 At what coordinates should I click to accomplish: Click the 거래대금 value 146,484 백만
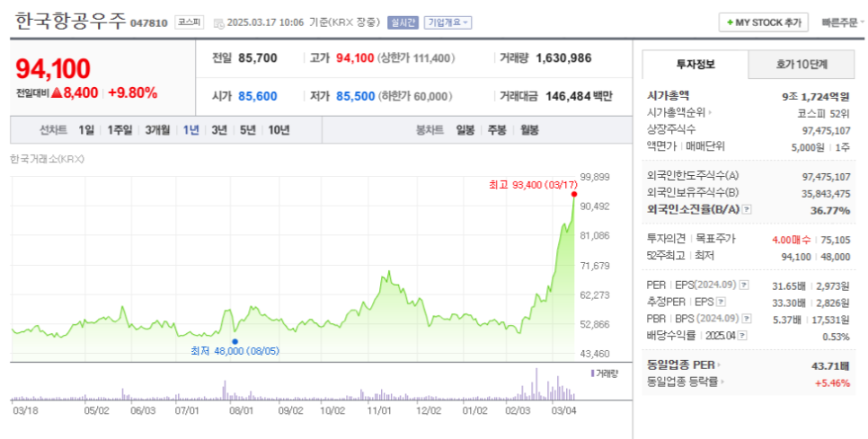coord(579,96)
